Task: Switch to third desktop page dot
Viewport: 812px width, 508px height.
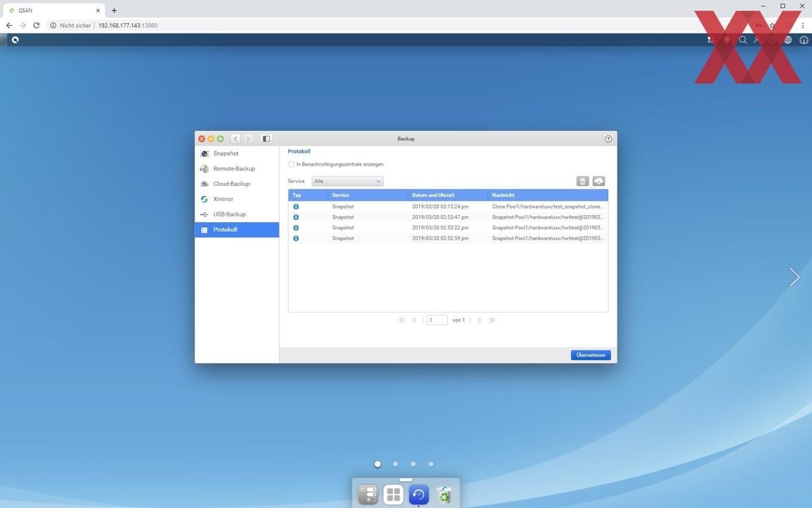Action: pos(413,464)
